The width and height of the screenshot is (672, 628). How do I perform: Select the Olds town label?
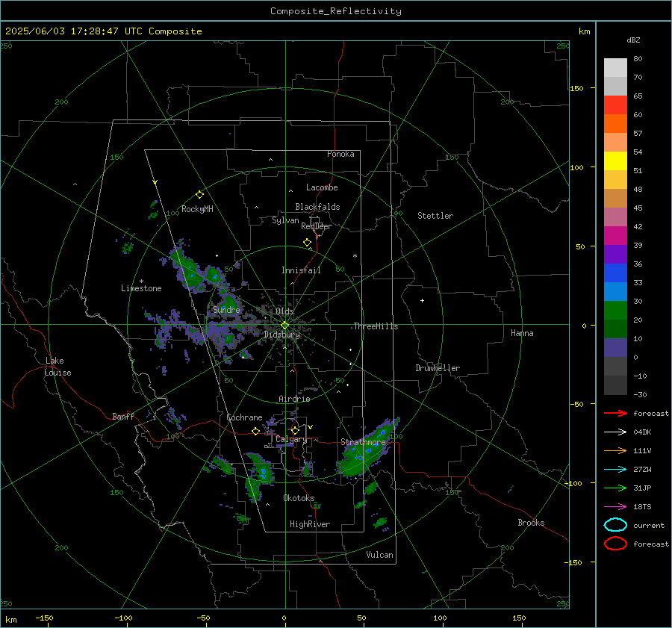[x=284, y=311]
